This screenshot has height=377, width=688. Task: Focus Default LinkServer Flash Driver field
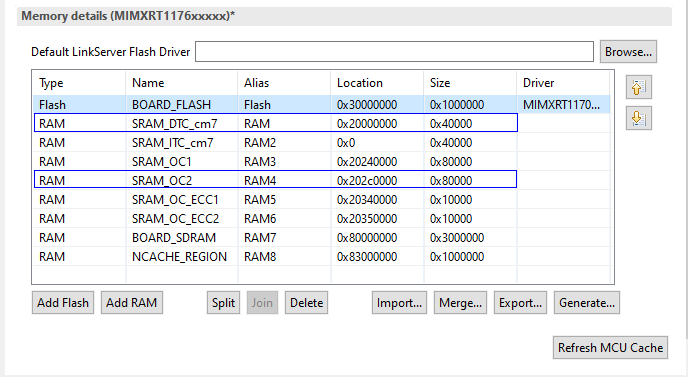(394, 52)
